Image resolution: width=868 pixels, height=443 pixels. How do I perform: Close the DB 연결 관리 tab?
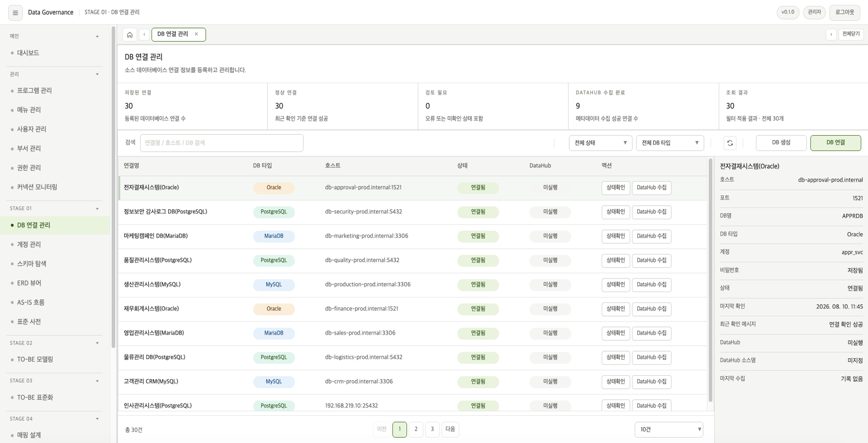[196, 34]
